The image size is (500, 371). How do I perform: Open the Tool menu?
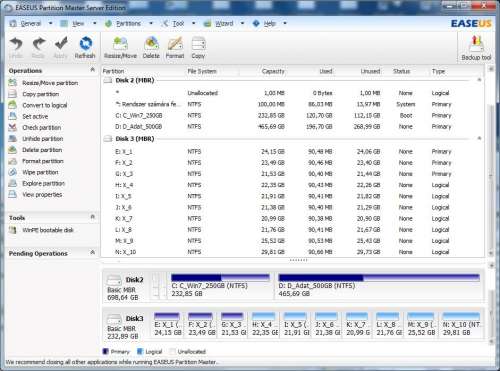178,23
